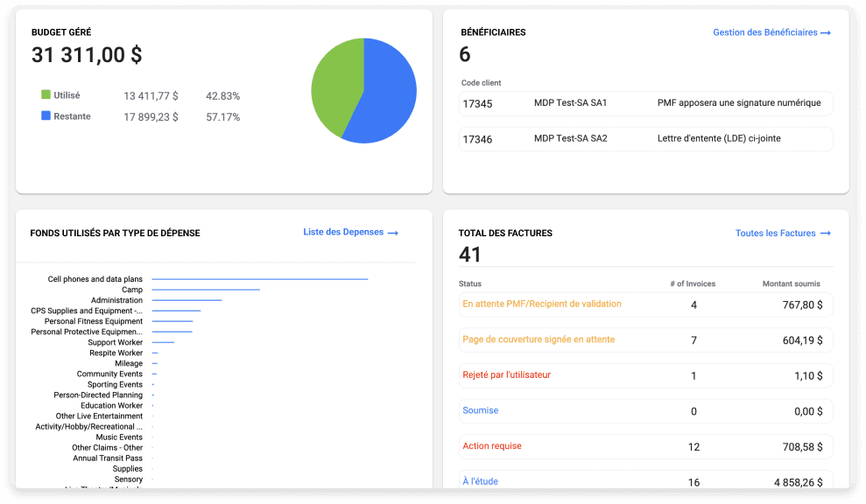
Task: Click the Administration expense bar
Action: pyautogui.click(x=187, y=300)
